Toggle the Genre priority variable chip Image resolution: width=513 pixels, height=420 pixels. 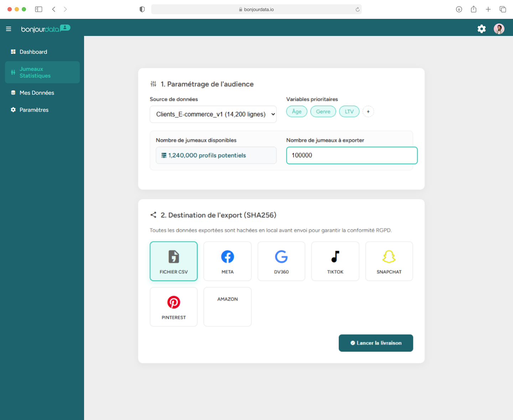(323, 111)
